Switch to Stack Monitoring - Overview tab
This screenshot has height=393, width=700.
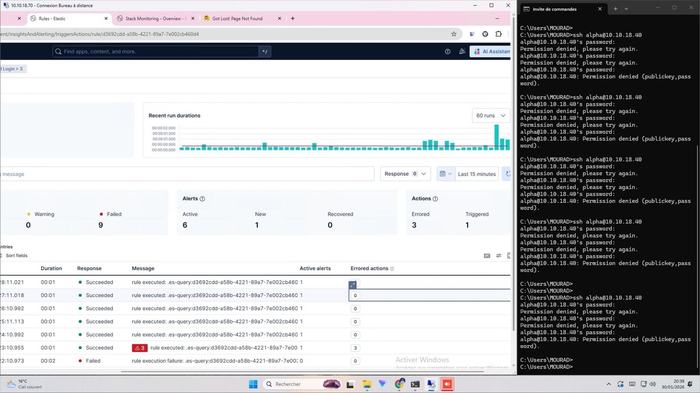tap(153, 19)
